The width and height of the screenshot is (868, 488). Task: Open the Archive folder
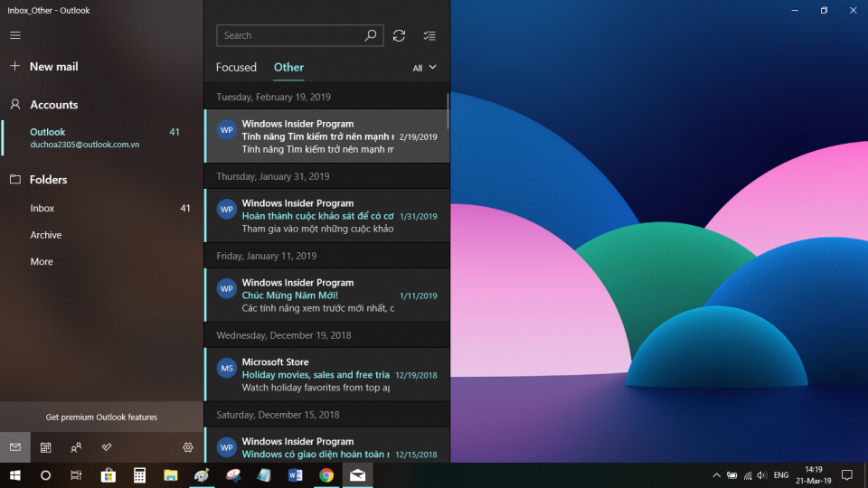(102, 235)
